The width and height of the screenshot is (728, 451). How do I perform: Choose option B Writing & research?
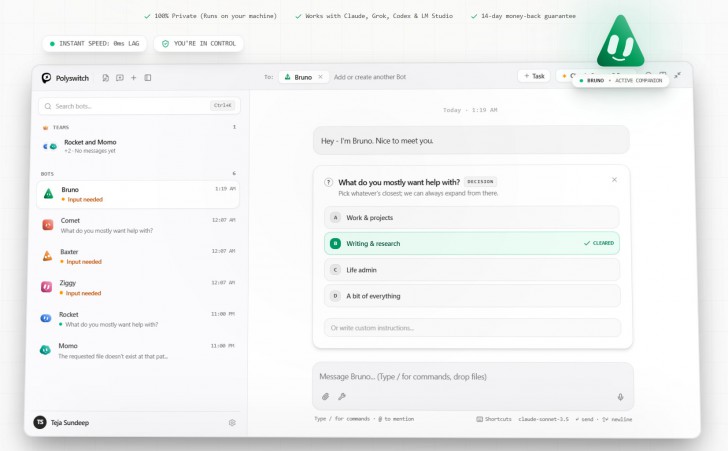tap(472, 243)
